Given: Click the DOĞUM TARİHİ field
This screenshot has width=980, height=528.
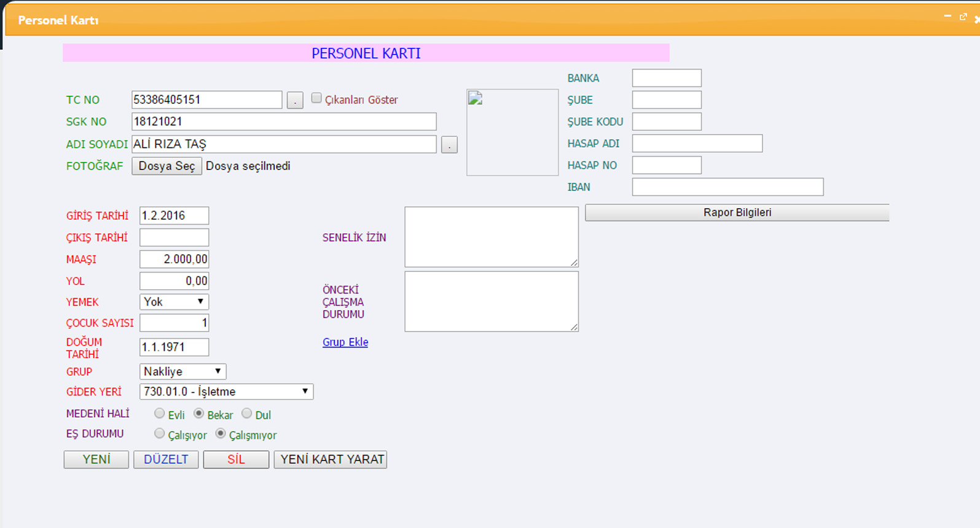Looking at the screenshot, I should point(174,347).
